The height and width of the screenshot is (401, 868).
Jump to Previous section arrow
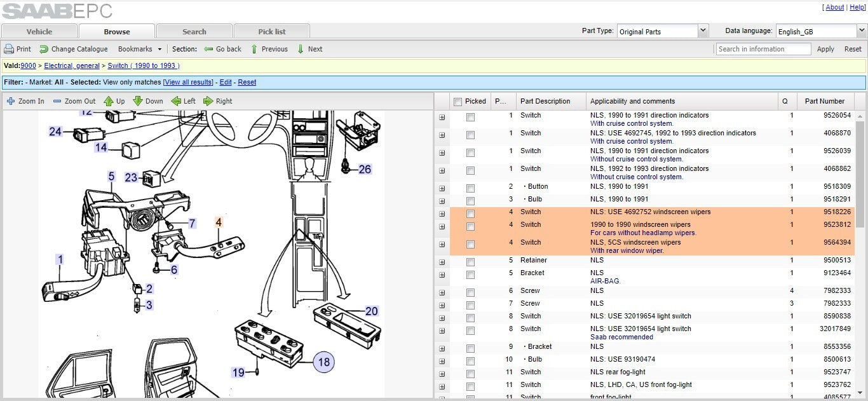pos(254,49)
